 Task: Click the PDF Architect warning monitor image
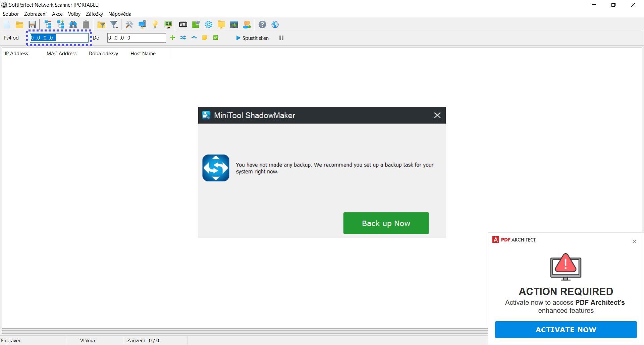566,267
